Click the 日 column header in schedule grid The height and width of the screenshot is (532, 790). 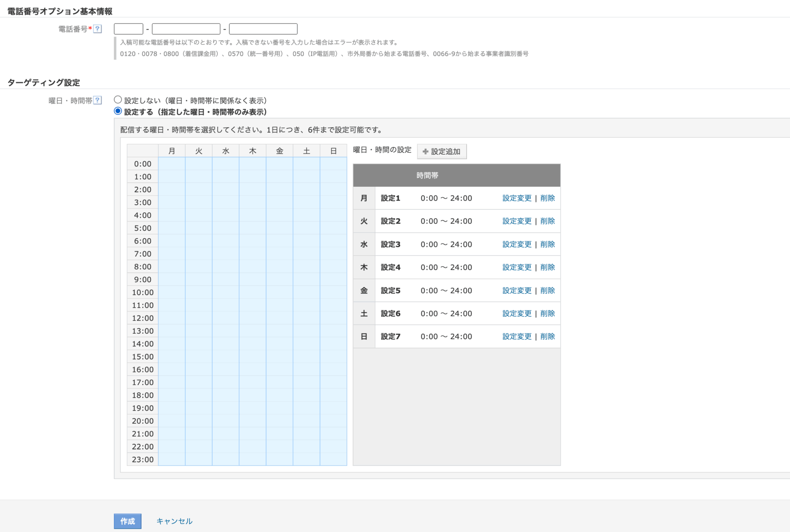(x=333, y=151)
